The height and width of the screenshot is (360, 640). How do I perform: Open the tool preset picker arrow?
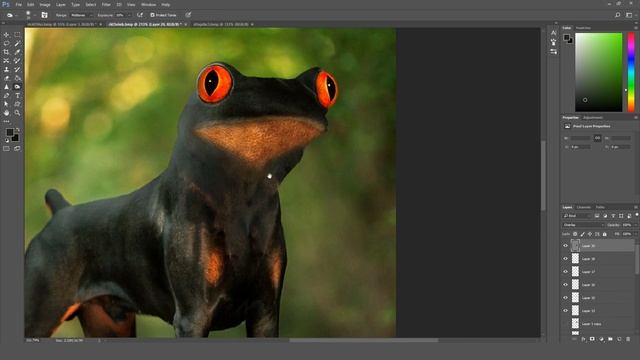16,16
